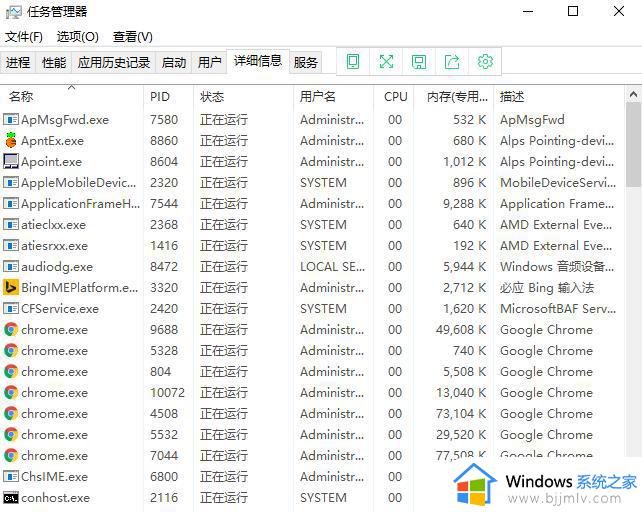Select the ApMsgFwd.exe process name
The width and height of the screenshot is (642, 512).
65,120
